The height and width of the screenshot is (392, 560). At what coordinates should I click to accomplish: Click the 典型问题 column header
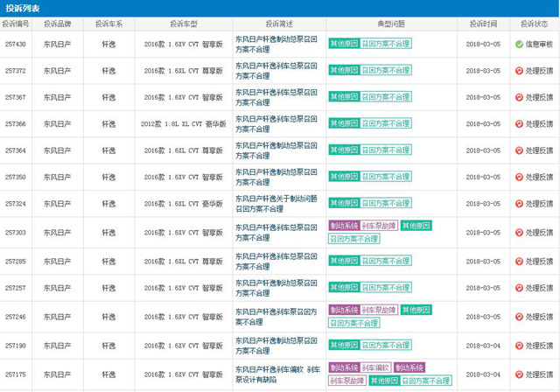pos(391,24)
